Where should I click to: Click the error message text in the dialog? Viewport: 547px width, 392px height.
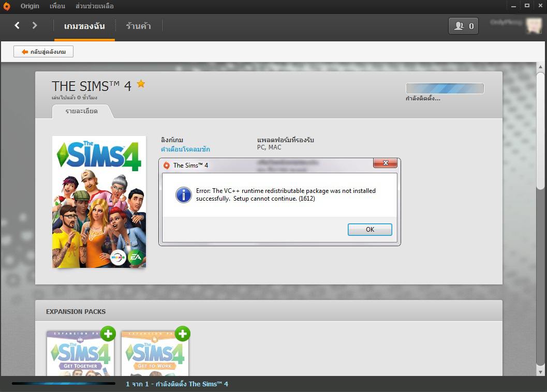(286, 194)
